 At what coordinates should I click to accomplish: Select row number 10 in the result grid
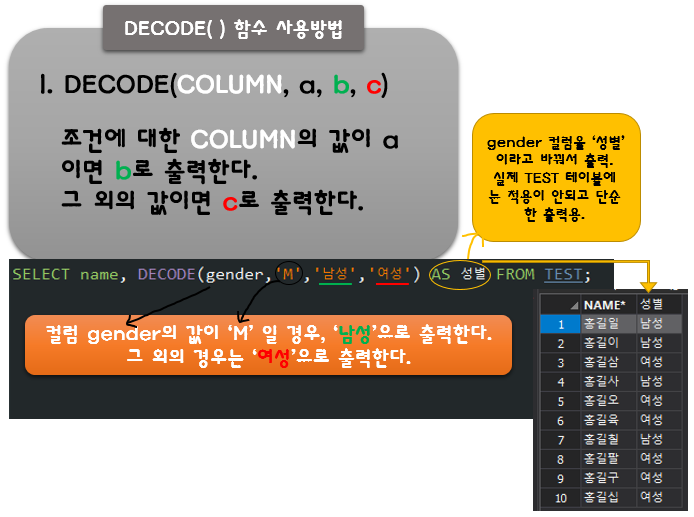560,498
